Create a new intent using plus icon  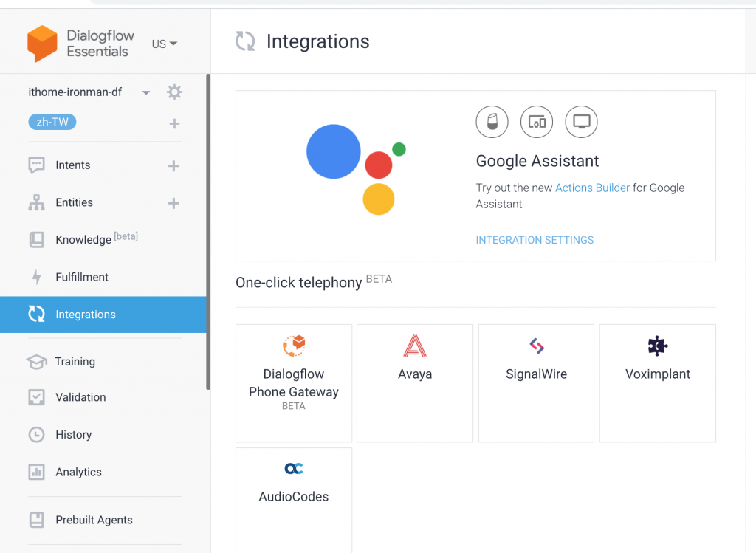173,166
